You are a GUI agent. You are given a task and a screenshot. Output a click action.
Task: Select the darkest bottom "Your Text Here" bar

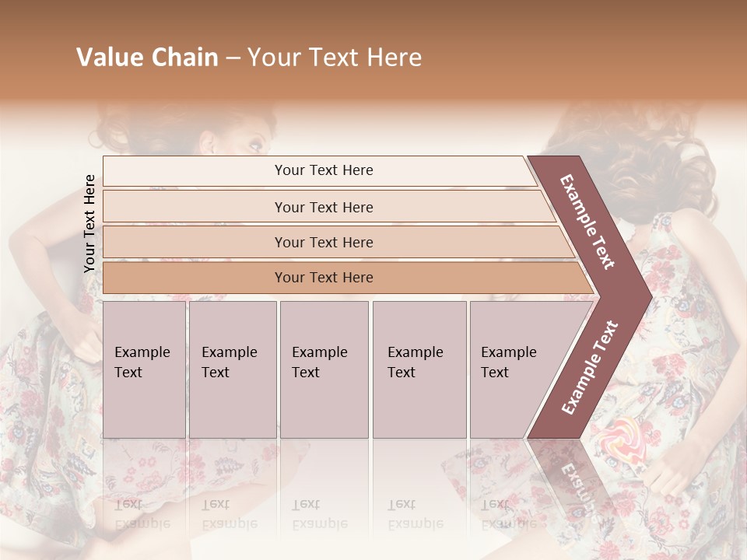[323, 278]
